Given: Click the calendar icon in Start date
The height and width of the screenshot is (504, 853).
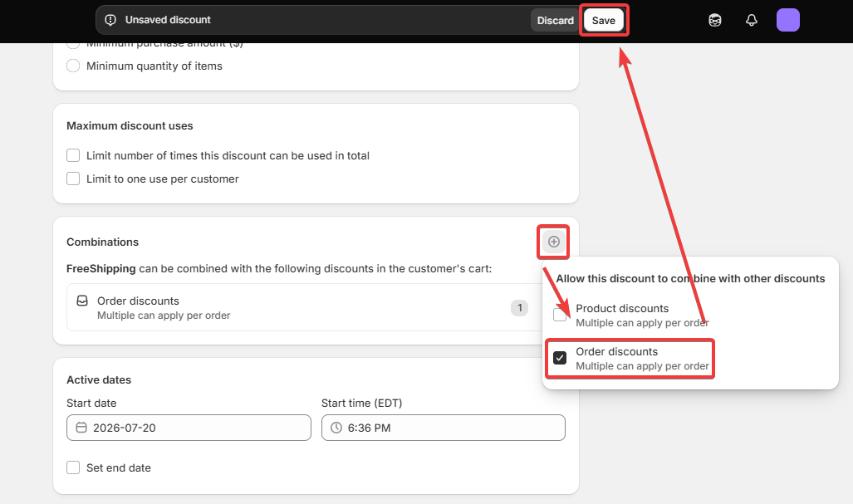Looking at the screenshot, I should [x=81, y=428].
